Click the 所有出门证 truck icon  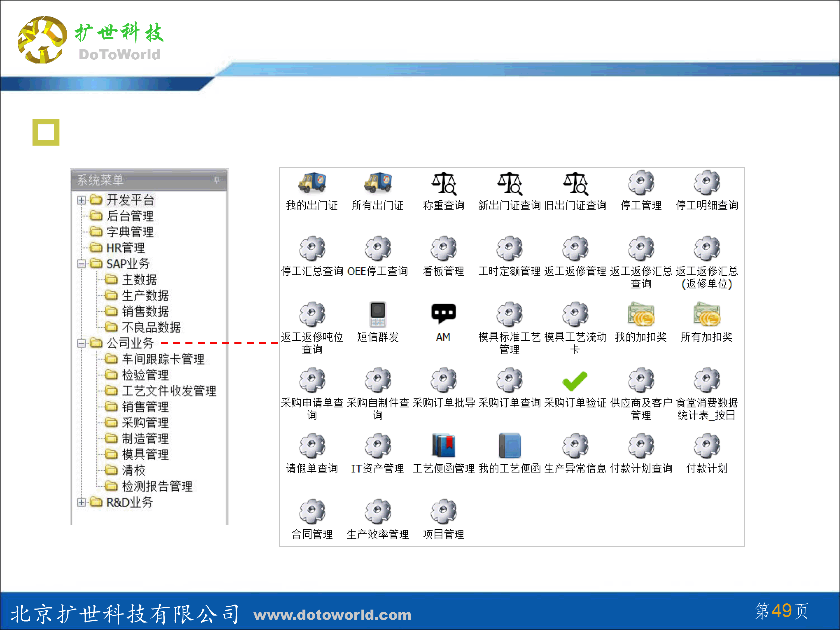point(377,183)
